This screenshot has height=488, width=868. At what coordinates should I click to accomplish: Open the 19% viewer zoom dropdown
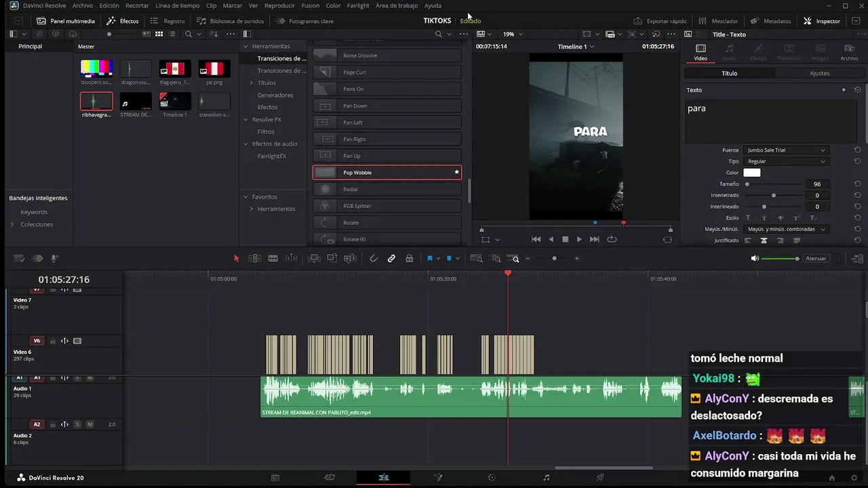pyautogui.click(x=512, y=34)
